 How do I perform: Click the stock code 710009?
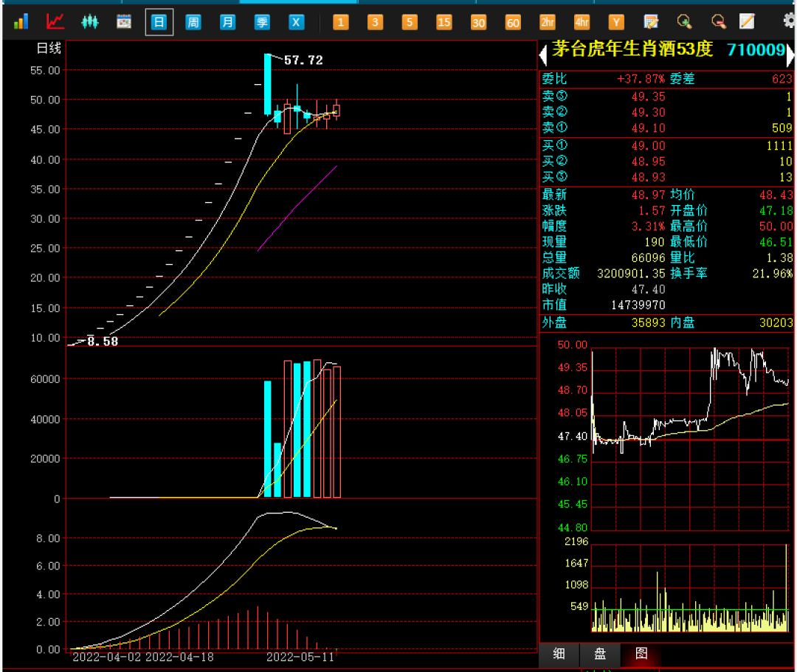pos(756,49)
